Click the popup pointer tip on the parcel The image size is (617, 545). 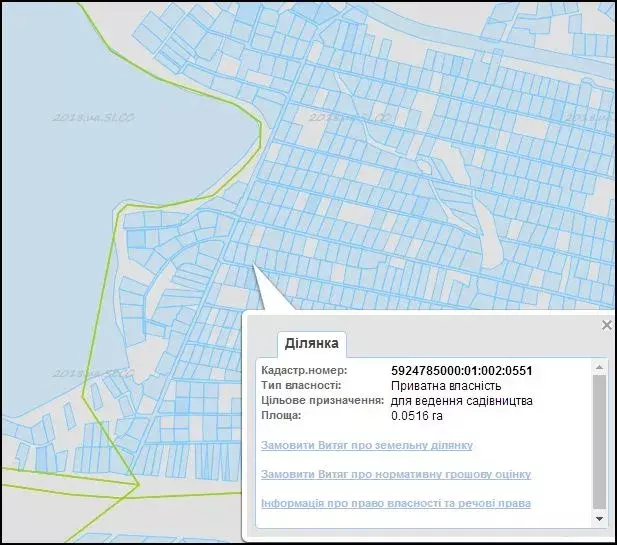[254, 266]
